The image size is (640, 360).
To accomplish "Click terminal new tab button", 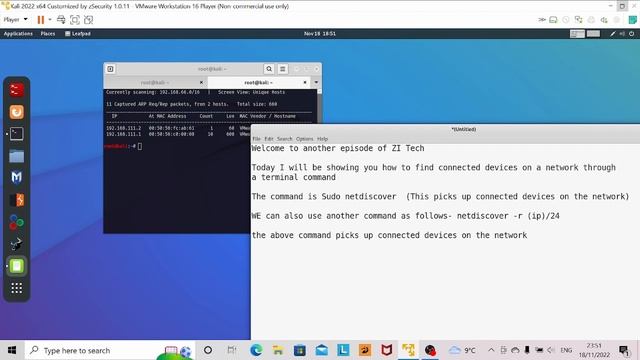I will pyautogui.click(x=110, y=69).
